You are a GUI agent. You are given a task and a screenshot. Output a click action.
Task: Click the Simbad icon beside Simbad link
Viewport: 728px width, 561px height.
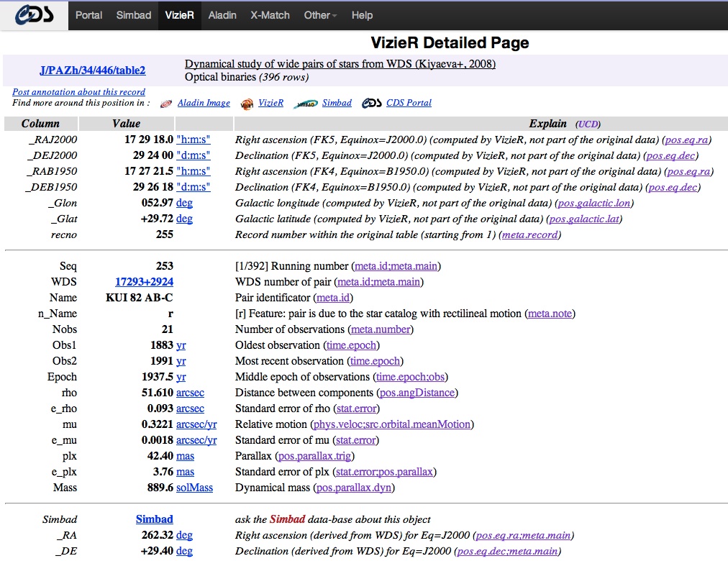(306, 104)
